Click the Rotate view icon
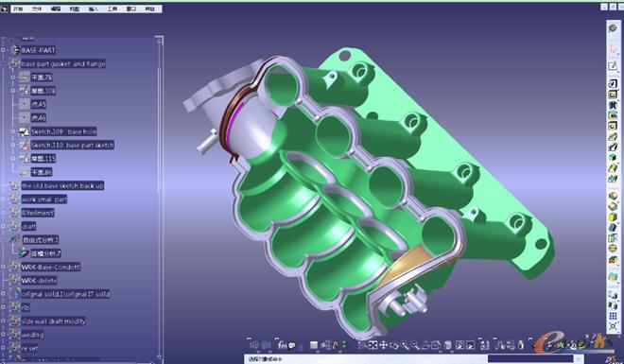Image resolution: width=624 pixels, height=364 pixels. (x=394, y=345)
